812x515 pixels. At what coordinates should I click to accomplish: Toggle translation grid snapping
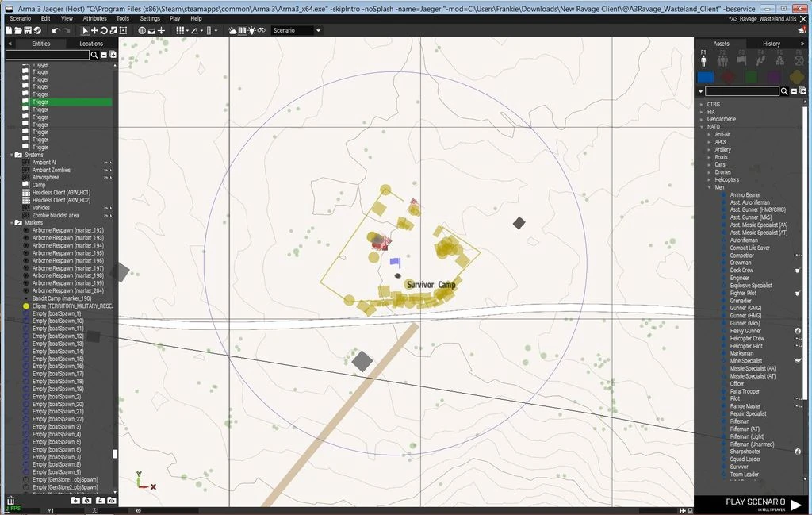point(180,31)
